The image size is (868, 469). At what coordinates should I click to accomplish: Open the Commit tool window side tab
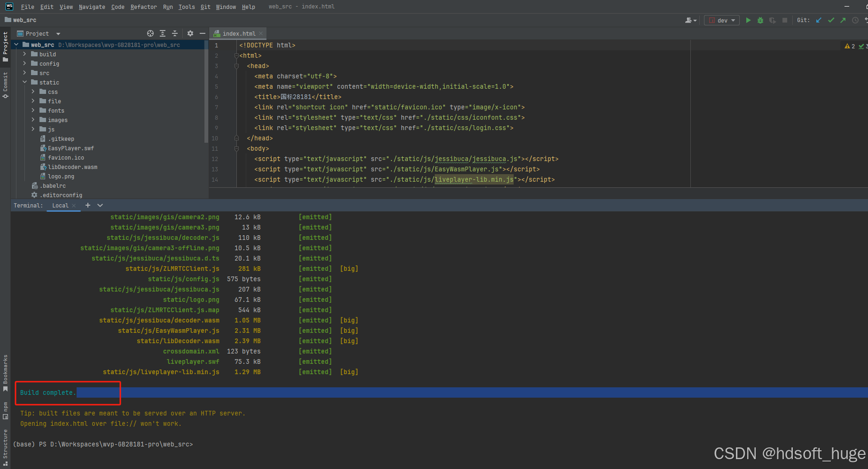5,85
